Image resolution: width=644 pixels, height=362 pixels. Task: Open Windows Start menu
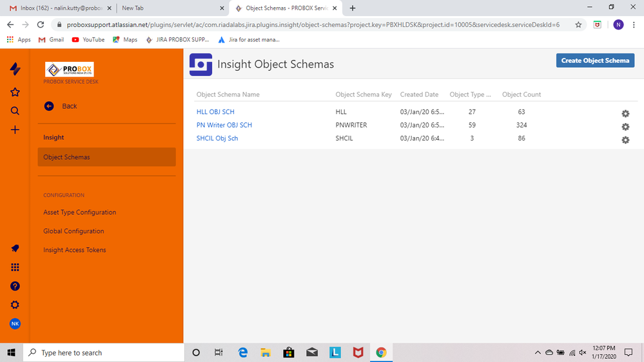click(12, 352)
